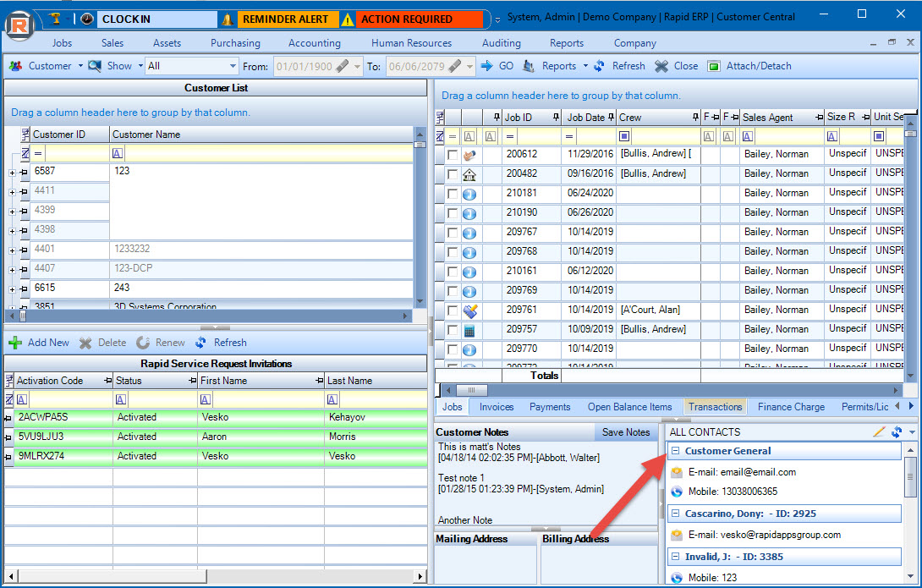Viewport: 922px width, 588px height.
Task: Select the invitation row 2ACWPA5S
Action: (x=215, y=417)
